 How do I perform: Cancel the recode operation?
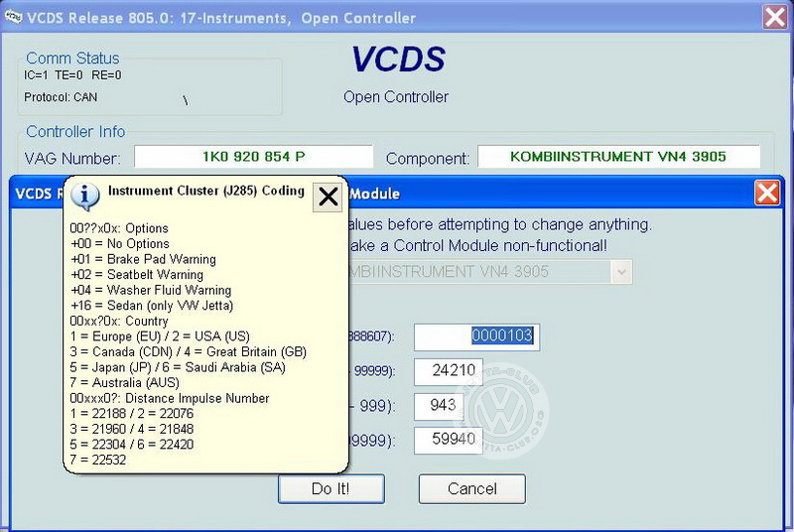pyautogui.click(x=472, y=489)
